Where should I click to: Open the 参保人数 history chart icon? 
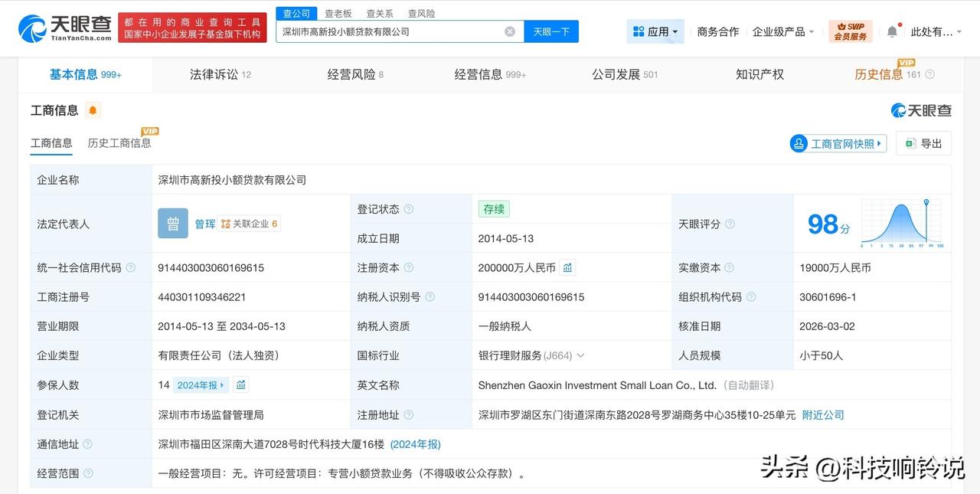[x=240, y=384]
